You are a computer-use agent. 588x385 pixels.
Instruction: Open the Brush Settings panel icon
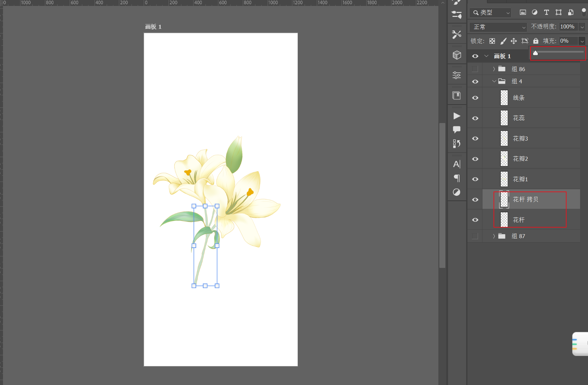coord(457,15)
